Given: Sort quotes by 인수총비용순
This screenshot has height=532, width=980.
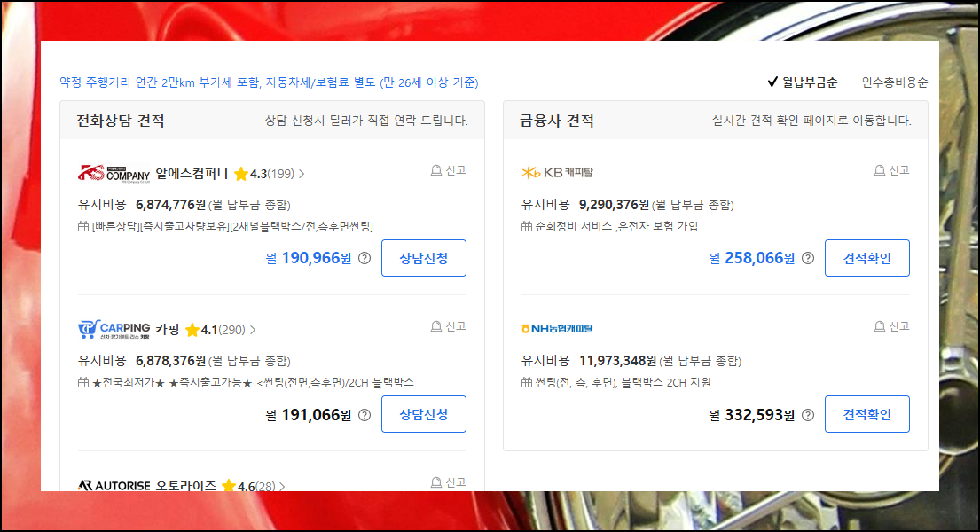Looking at the screenshot, I should click(894, 82).
